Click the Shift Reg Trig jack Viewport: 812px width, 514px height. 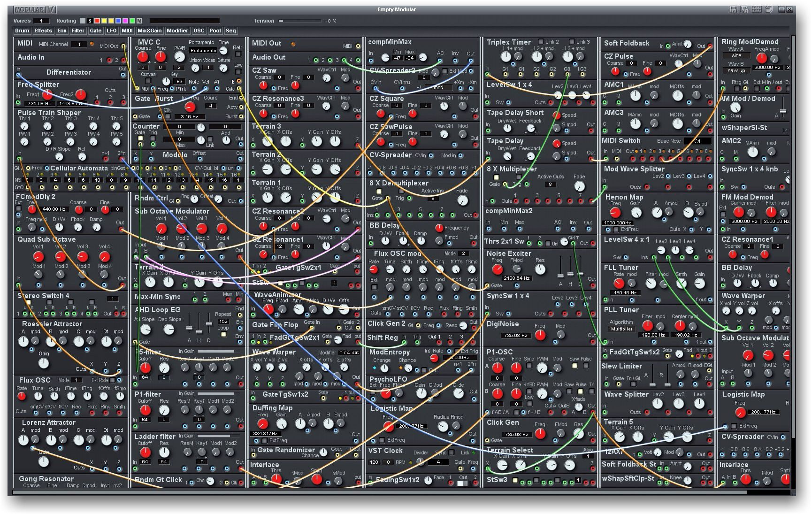[417, 343]
